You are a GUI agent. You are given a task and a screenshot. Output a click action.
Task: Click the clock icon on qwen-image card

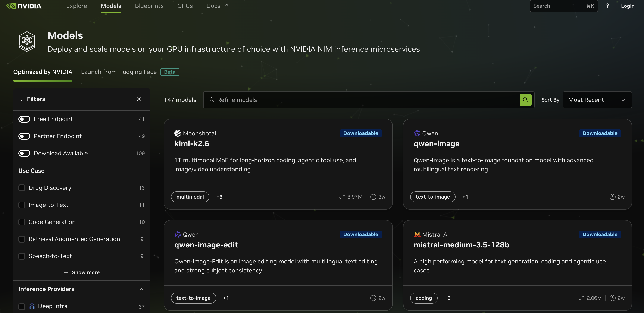pos(613,197)
